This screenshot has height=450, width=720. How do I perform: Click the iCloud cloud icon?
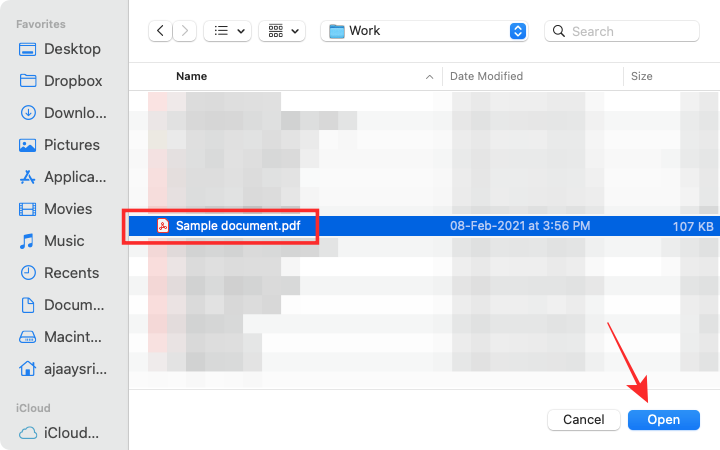(x=28, y=433)
